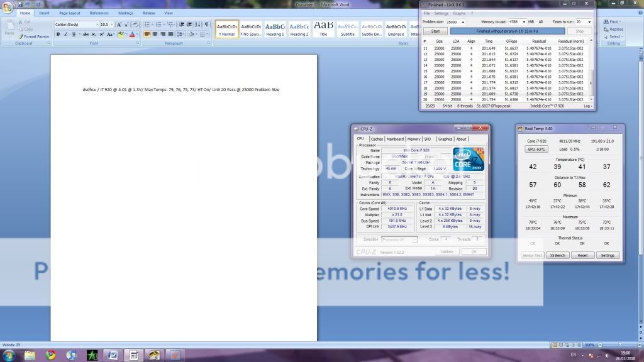Open LinX Times to run dropdown
644x362 pixels.
coord(589,22)
